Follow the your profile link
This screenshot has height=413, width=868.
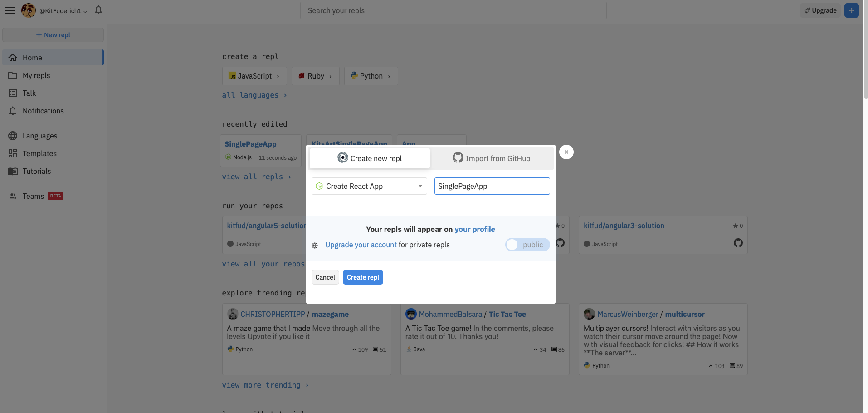click(475, 229)
